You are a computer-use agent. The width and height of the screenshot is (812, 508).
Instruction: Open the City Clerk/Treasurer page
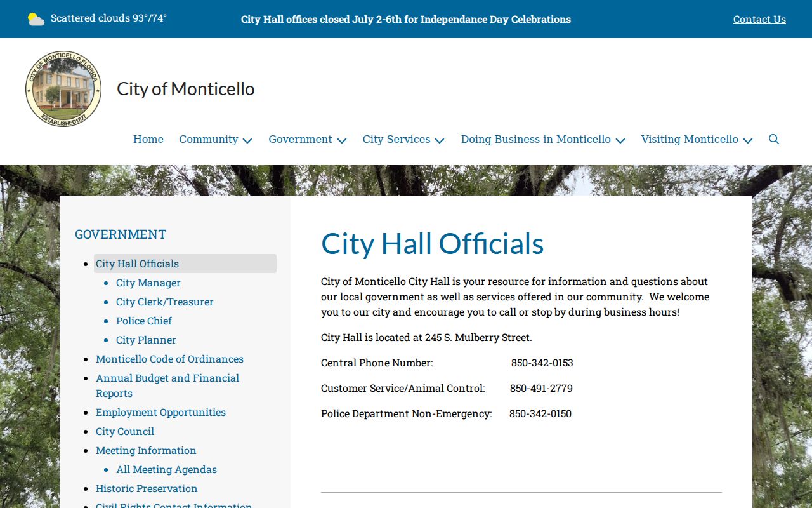165,302
